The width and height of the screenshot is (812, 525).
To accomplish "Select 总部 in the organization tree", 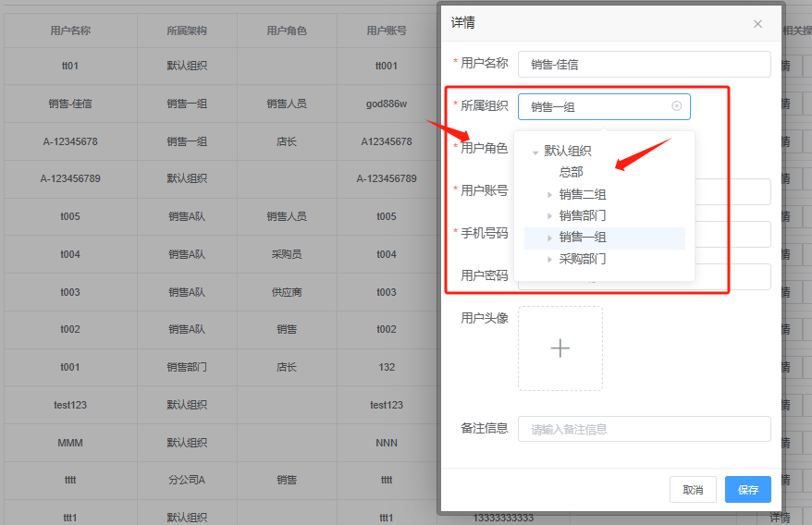I will 571,172.
